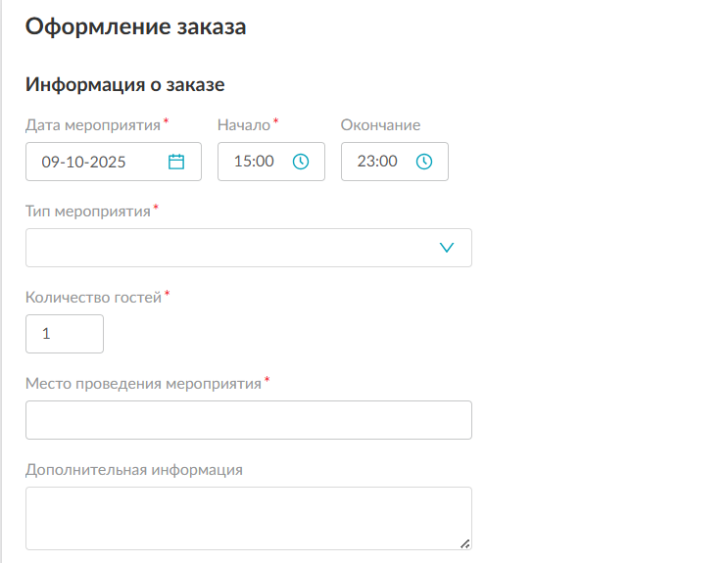Grab the textarea resize handle corner
Viewport: 728px width, 563px height.
[x=464, y=542]
